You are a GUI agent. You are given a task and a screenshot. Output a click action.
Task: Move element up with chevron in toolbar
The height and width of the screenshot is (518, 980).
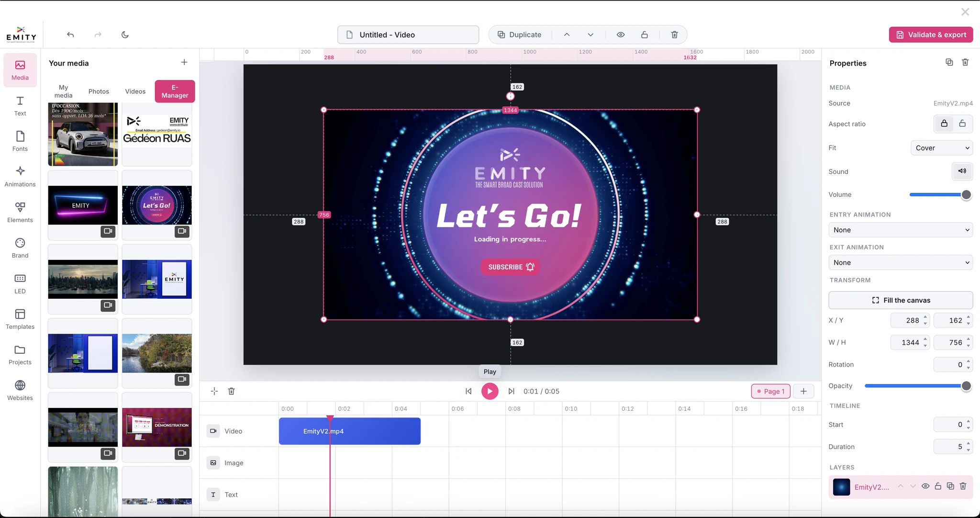point(567,34)
